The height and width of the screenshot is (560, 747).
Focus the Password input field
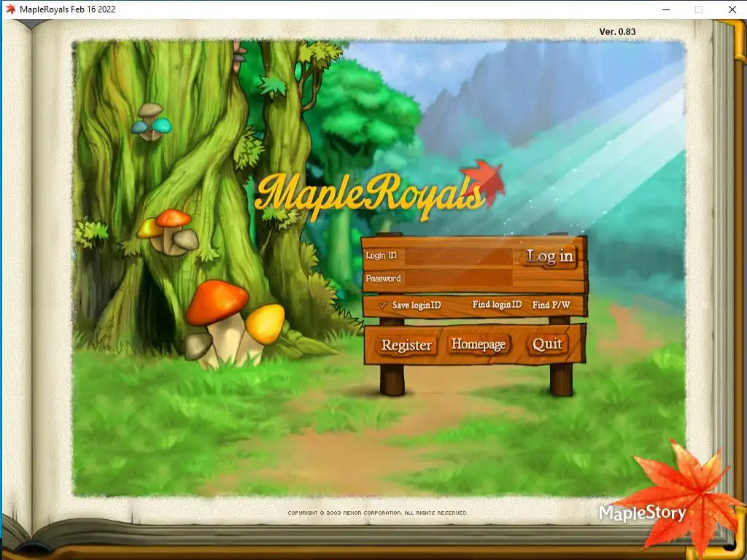click(x=459, y=279)
